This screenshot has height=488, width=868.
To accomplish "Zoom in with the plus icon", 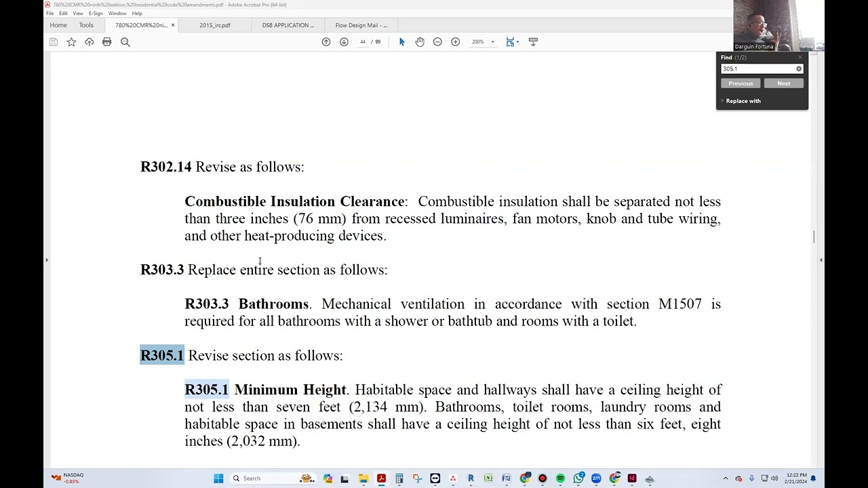I will tap(455, 42).
